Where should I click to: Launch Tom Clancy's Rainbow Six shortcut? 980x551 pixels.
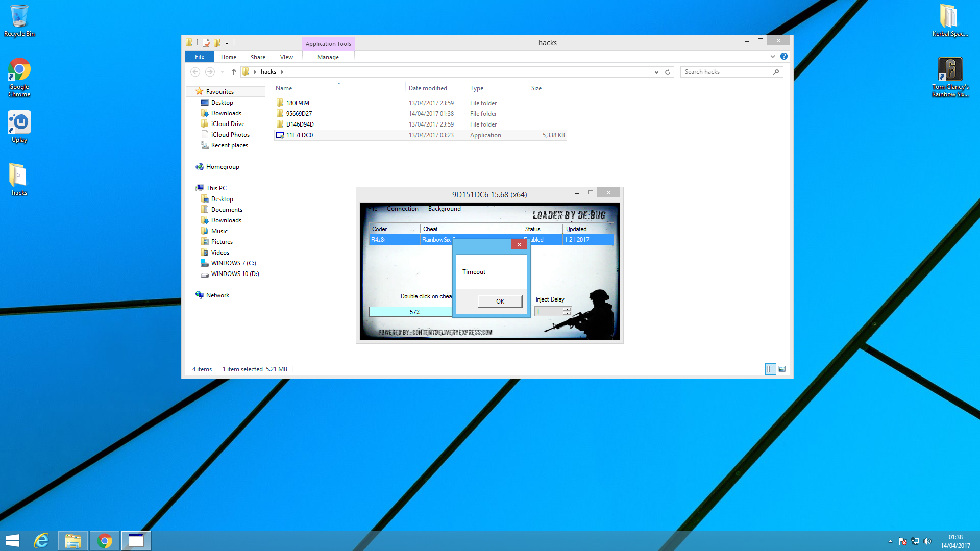(x=950, y=78)
